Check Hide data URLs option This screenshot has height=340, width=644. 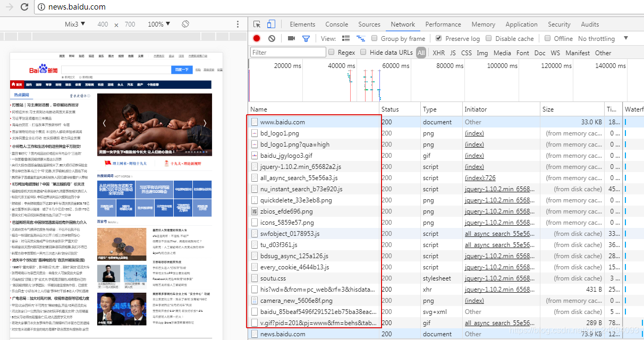[x=363, y=52]
